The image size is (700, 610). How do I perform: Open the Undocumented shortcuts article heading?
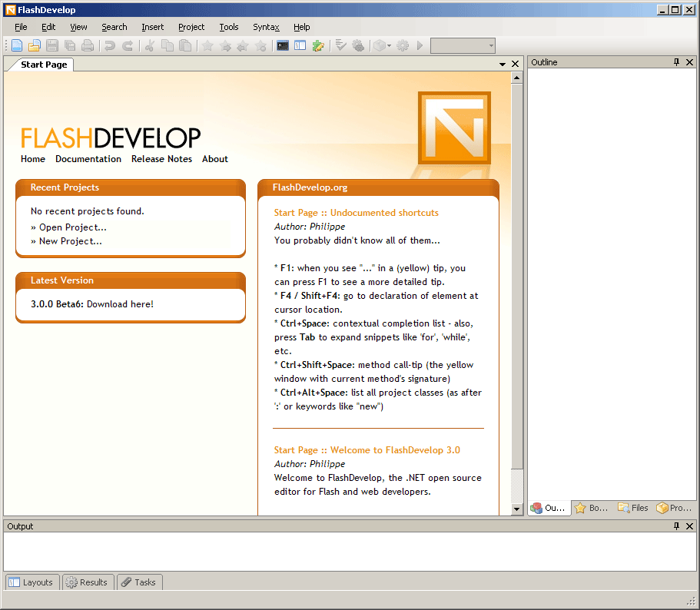point(357,213)
